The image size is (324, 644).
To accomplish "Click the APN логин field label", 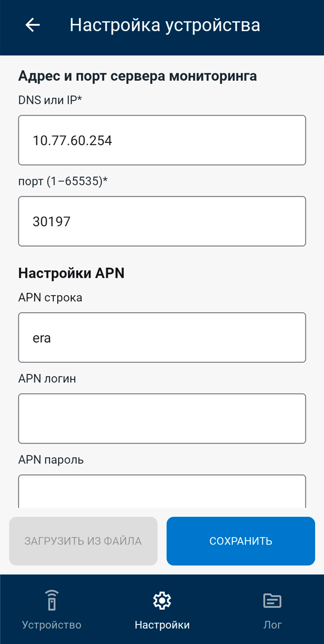I will click(x=47, y=378).
